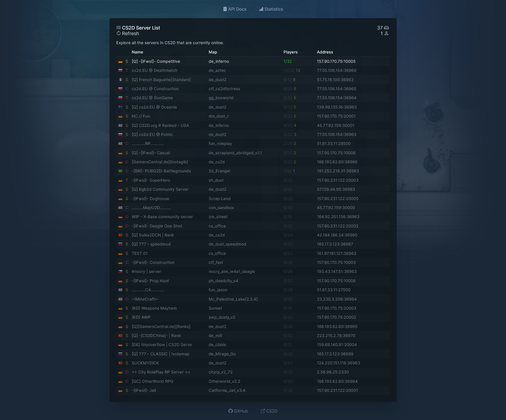The height and width of the screenshot is (420, 506).
Task: Click the address 42.194.186.24:36960
Action: [x=337, y=235]
